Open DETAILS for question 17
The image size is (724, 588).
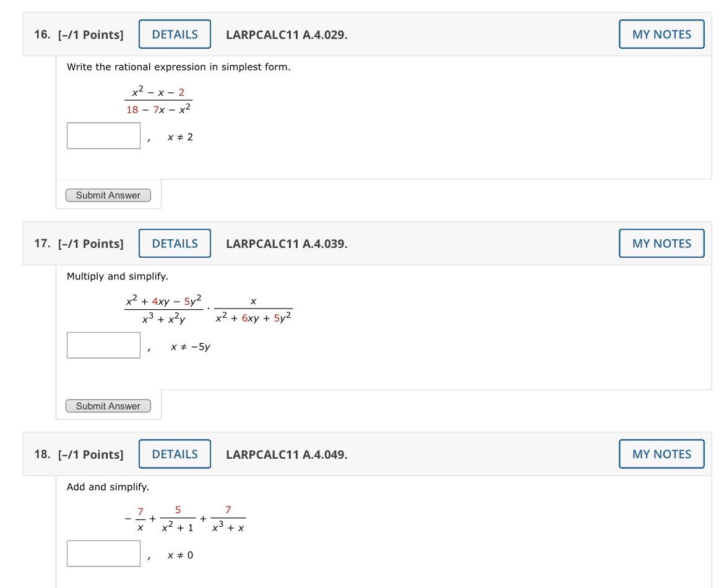pos(175,243)
